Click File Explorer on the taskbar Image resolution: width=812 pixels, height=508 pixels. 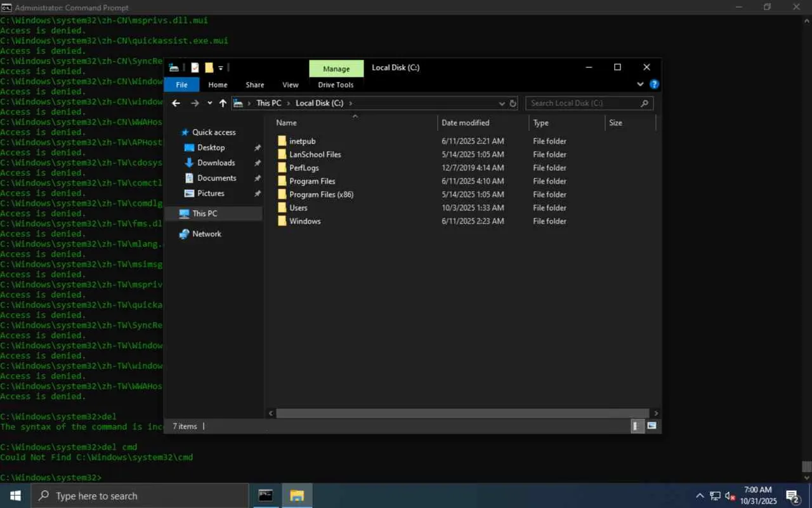pyautogui.click(x=297, y=496)
